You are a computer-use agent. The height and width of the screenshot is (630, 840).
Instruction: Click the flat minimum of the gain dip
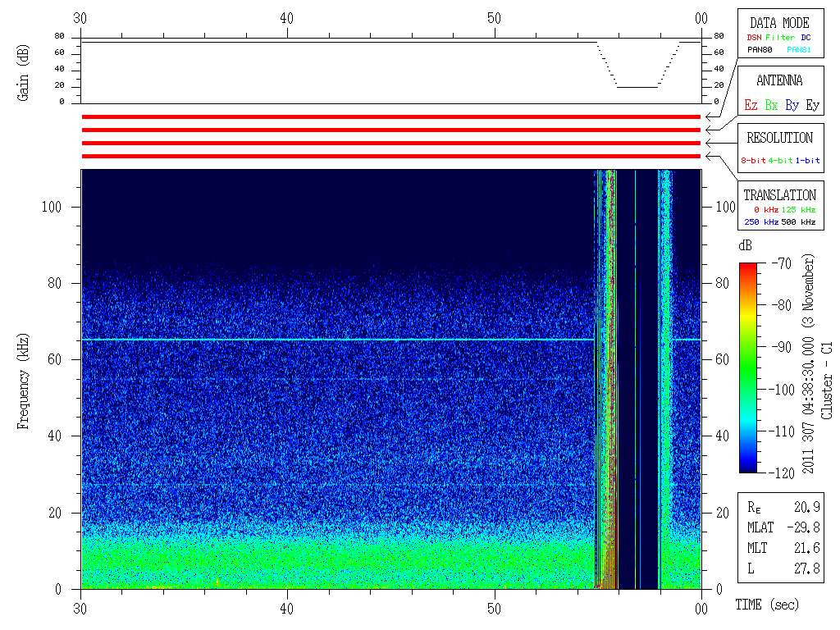click(x=637, y=86)
